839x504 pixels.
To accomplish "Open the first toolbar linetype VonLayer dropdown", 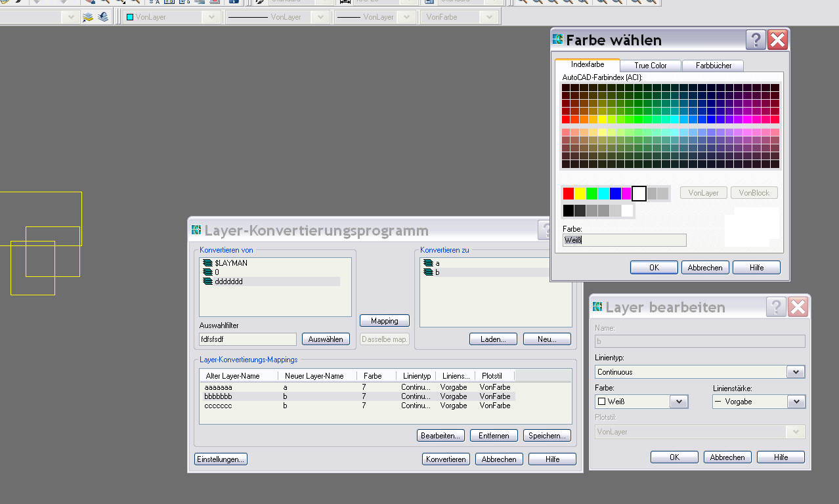I will tap(320, 17).
